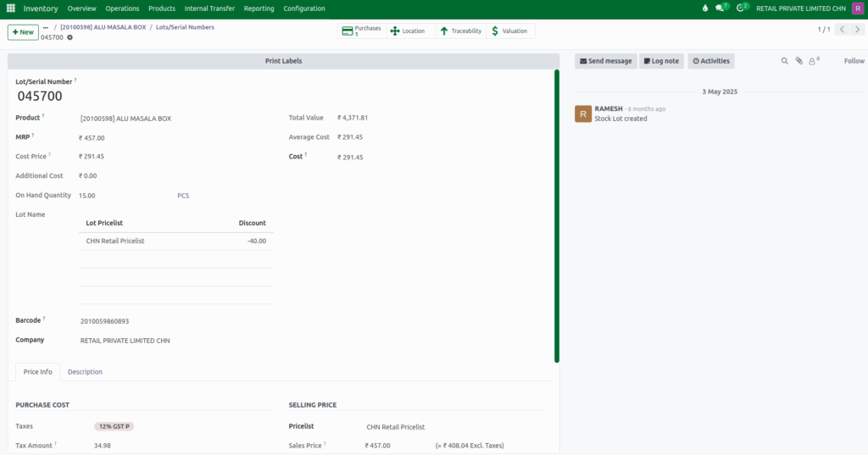Click Average Cost value ₹ 291.45

coord(350,137)
